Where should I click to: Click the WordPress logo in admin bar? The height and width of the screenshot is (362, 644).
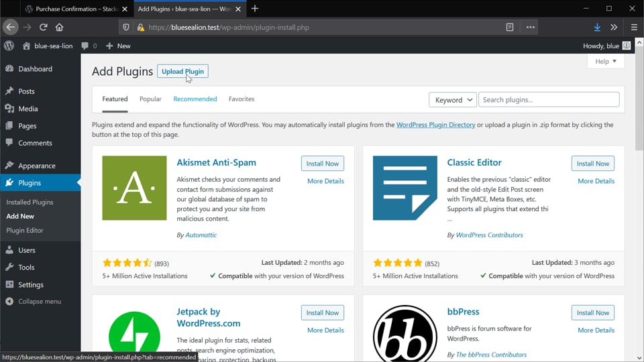coord(9,46)
